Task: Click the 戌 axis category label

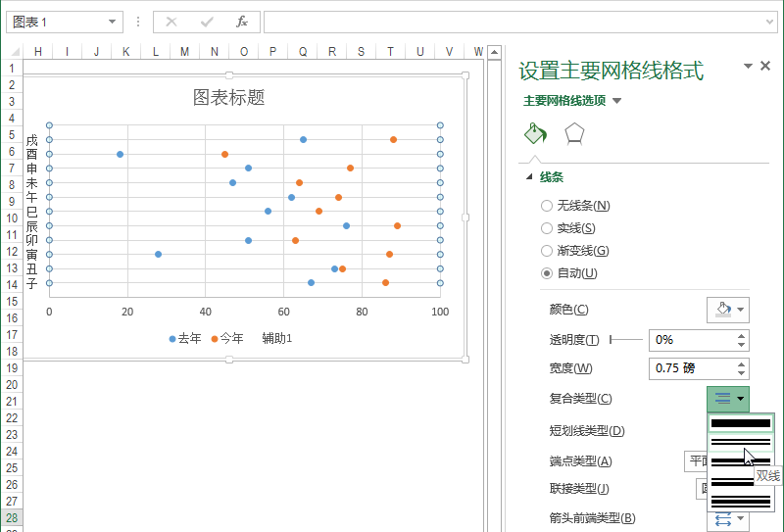Action: [31, 140]
